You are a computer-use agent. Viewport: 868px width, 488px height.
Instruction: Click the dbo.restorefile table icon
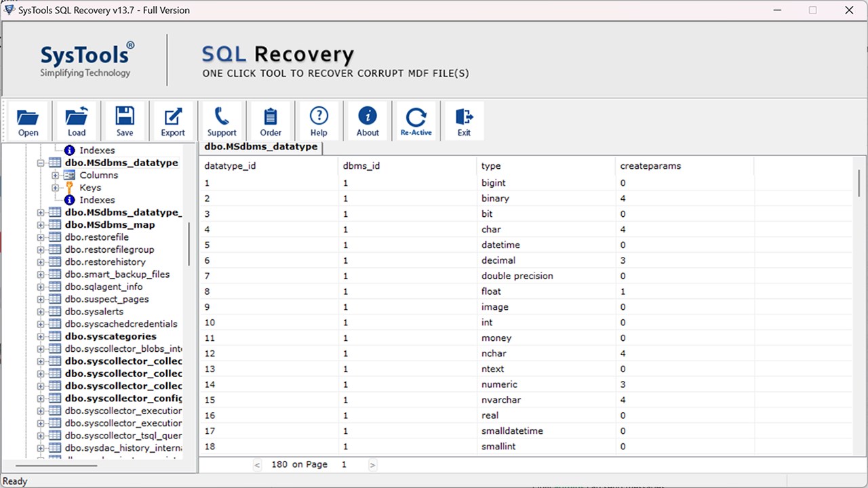(x=55, y=237)
